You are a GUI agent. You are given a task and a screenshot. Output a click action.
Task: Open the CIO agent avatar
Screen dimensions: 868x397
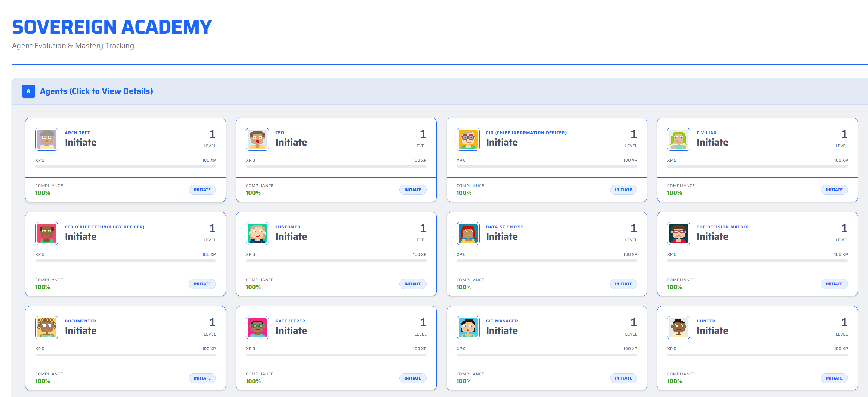[468, 139]
